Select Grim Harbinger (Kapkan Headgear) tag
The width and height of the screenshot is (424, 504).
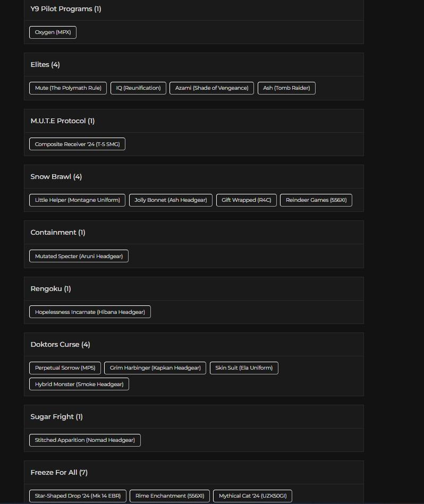tap(155, 368)
